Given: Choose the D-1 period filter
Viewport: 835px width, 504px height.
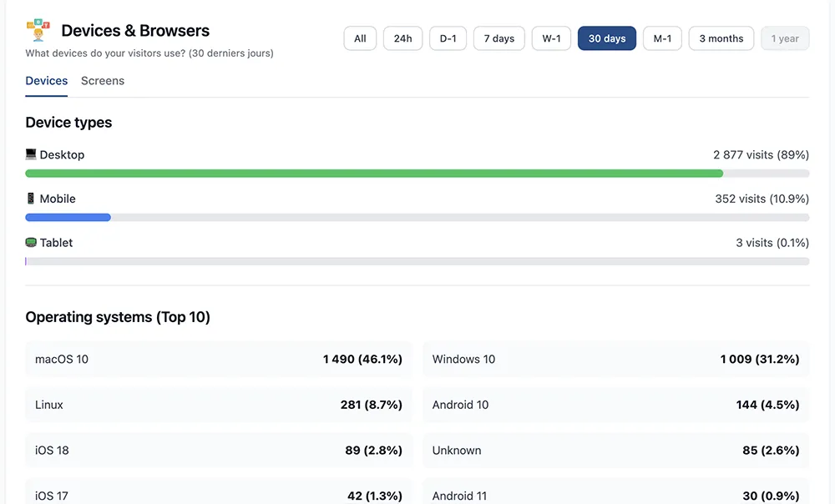Looking at the screenshot, I should tap(448, 38).
